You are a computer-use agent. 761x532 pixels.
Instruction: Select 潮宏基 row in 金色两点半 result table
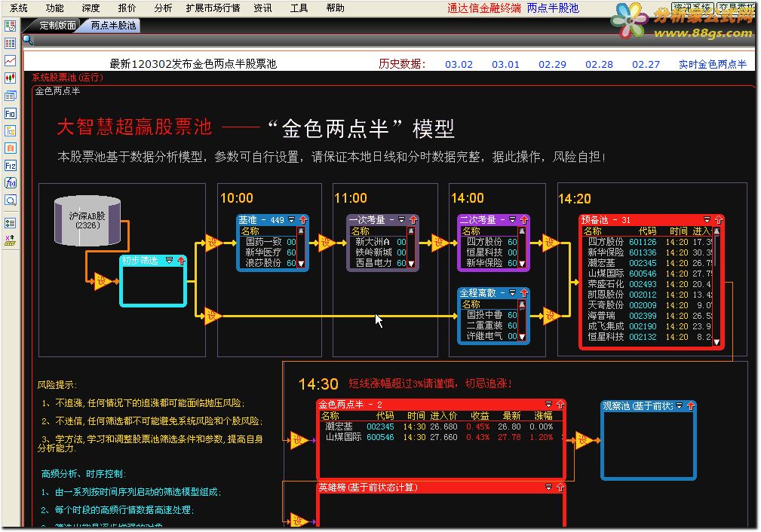click(440, 427)
